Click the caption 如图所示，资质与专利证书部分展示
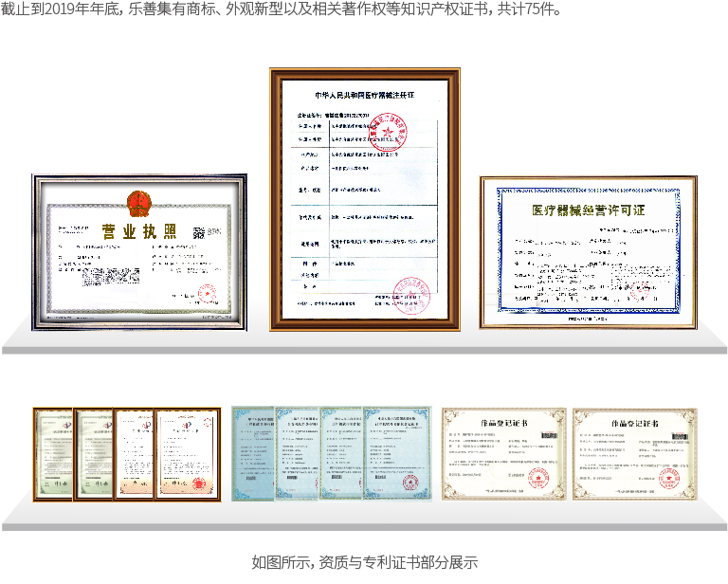Screen dimensions: 728x584 pyautogui.click(x=364, y=562)
